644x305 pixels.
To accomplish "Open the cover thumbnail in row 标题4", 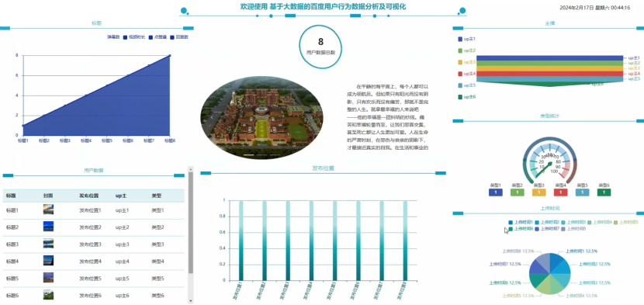I will pos(48,261).
